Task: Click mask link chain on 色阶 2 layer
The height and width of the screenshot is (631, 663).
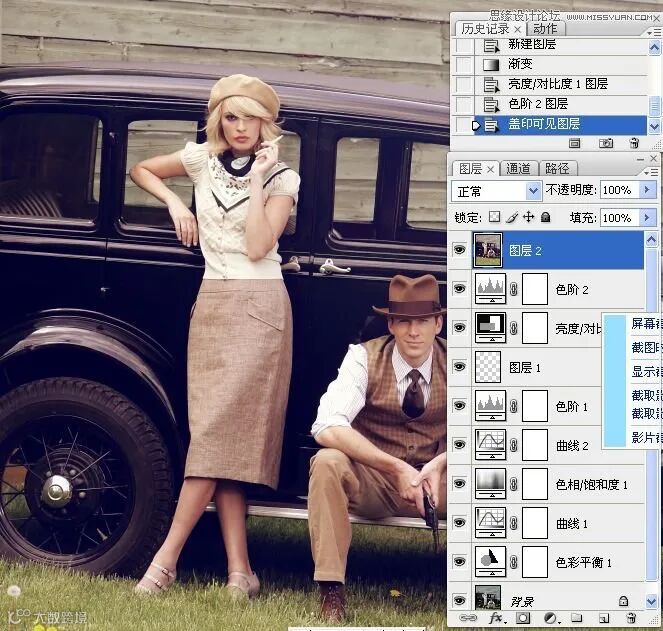Action: 514,289
